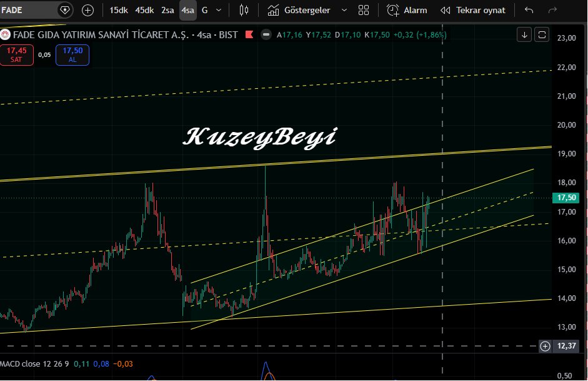Click the MACD value 0,11

coord(82,364)
